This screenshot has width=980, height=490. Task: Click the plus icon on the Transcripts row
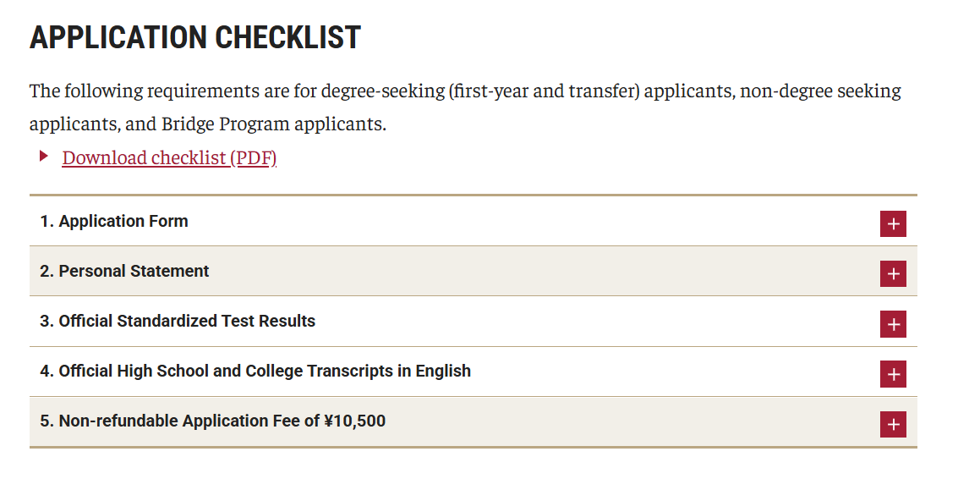pos(893,374)
